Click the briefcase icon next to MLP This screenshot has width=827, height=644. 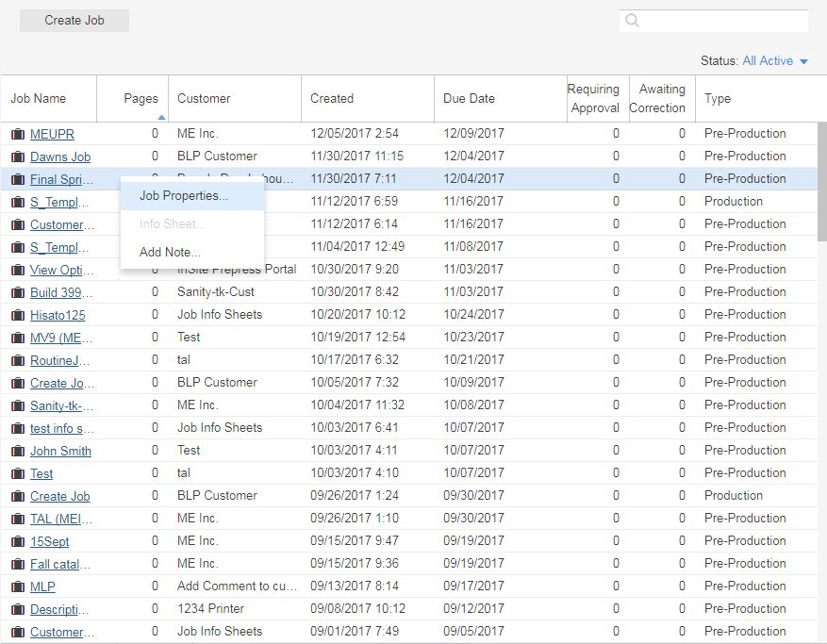click(17, 586)
